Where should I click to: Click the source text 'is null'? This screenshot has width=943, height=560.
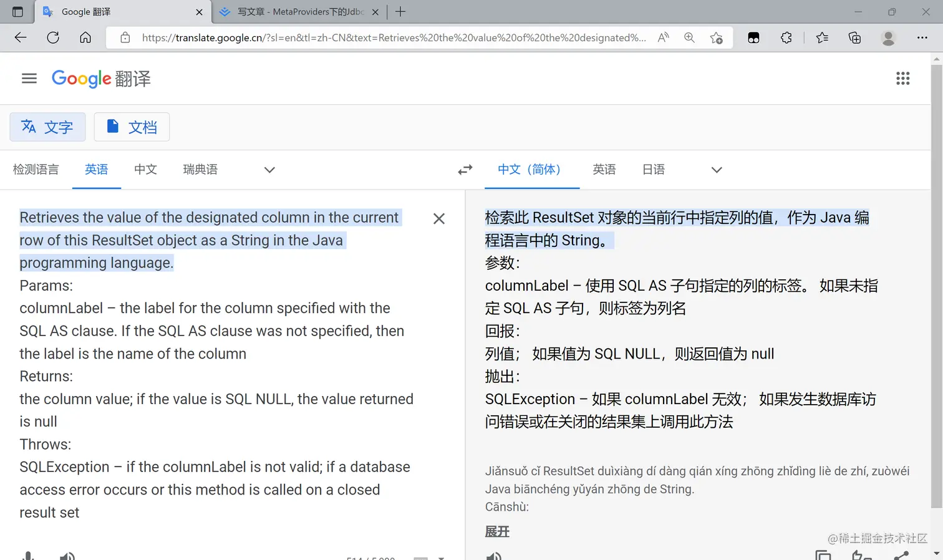(x=38, y=422)
